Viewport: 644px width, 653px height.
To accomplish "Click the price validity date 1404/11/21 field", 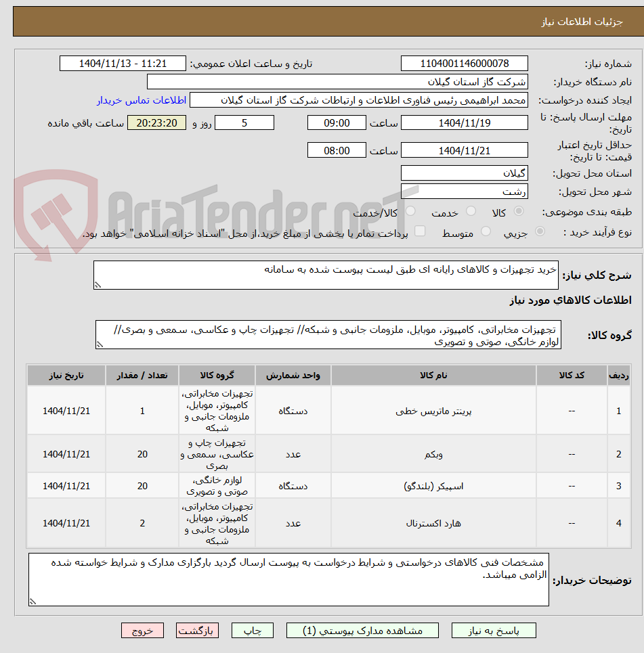I will click(x=465, y=150).
